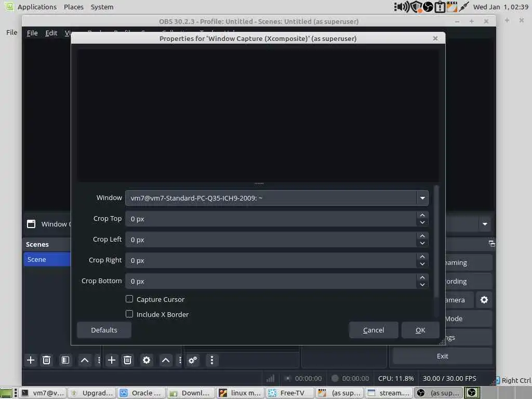Click clapperboard tray icon
The height and width of the screenshot is (399, 532).
451,7
